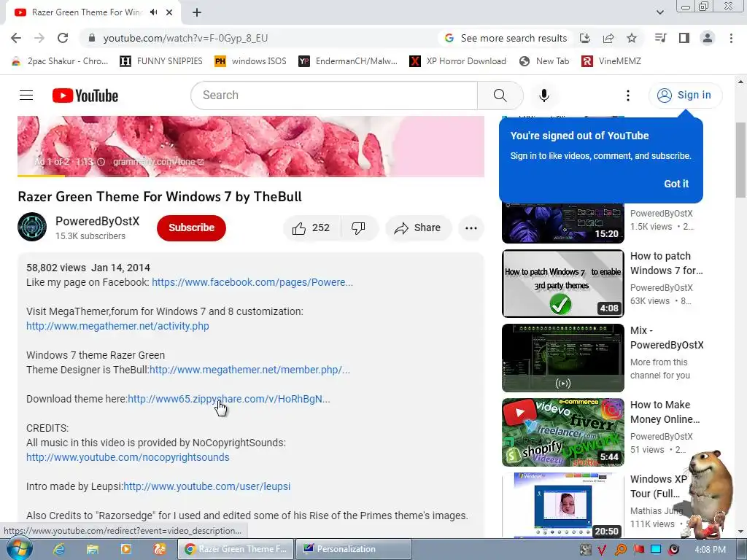Open the Facebook page link
Image resolution: width=747 pixels, height=560 pixels.
(x=252, y=282)
